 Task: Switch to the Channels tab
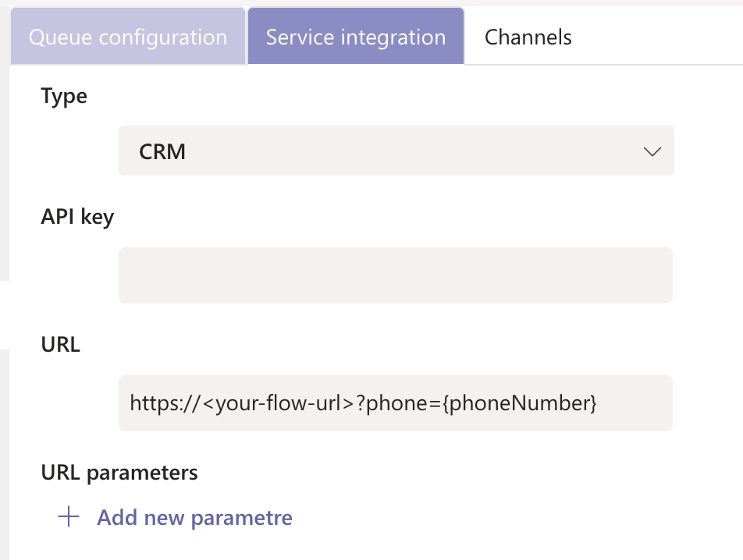pos(528,36)
